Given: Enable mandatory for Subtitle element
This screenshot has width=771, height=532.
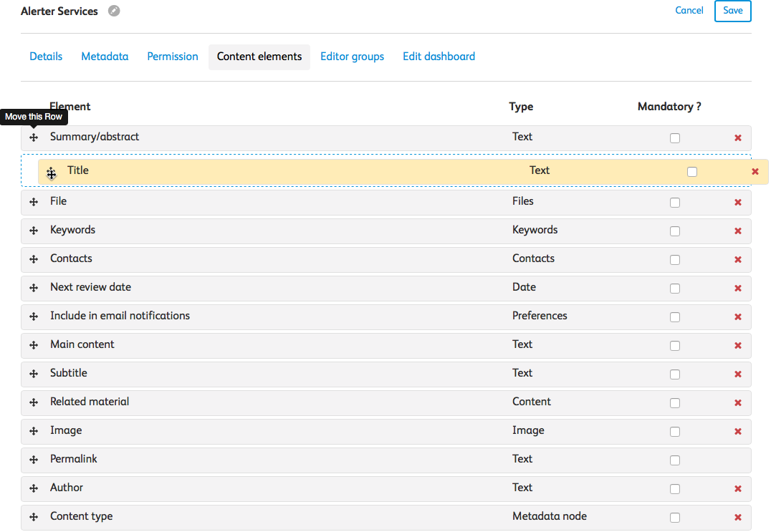Looking at the screenshot, I should tap(675, 374).
